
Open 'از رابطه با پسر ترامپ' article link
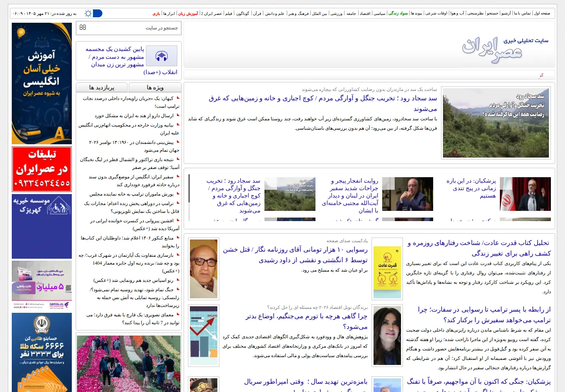click(484, 315)
